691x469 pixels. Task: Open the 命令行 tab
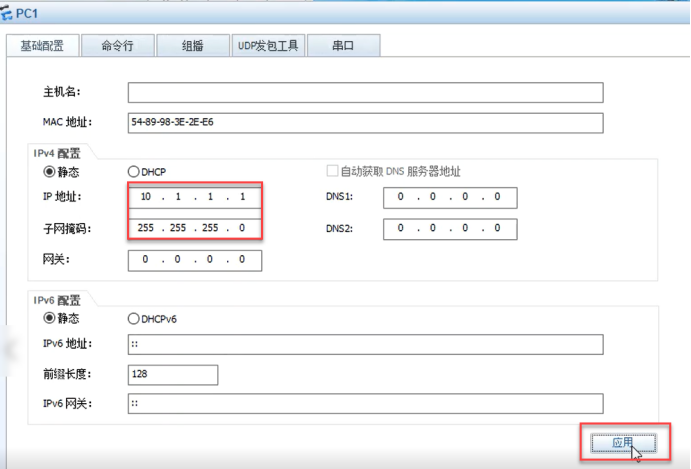click(x=117, y=46)
